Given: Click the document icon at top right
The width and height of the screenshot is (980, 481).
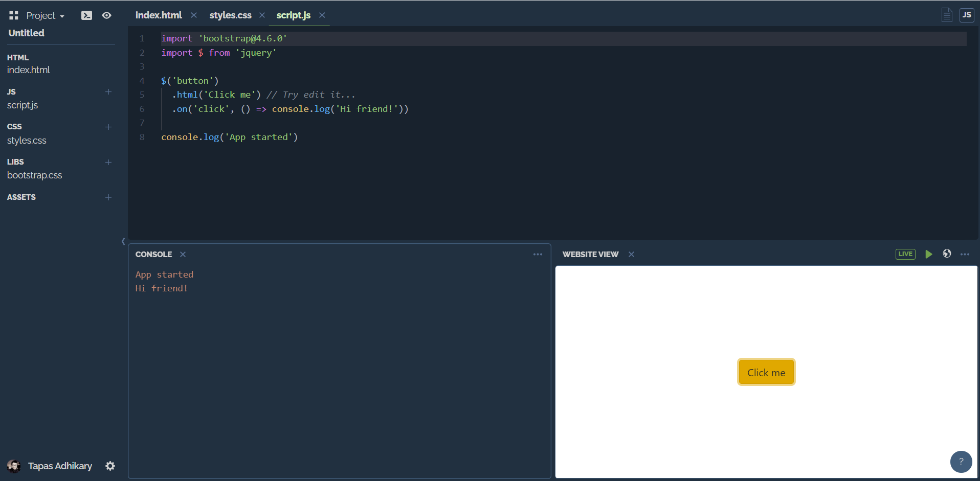Looking at the screenshot, I should (x=947, y=15).
